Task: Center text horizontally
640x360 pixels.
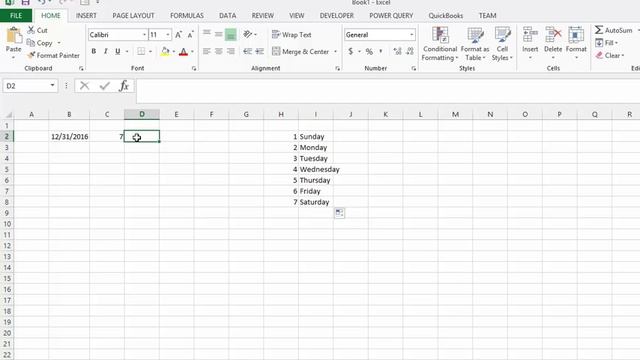Action: point(219,51)
